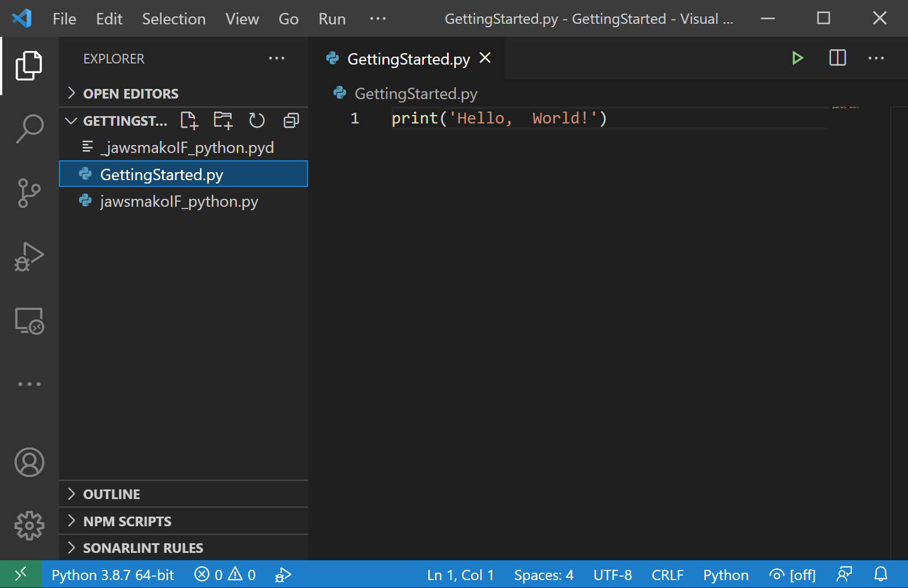Open notifications bell in status bar
The height and width of the screenshot is (588, 908).
click(x=880, y=575)
